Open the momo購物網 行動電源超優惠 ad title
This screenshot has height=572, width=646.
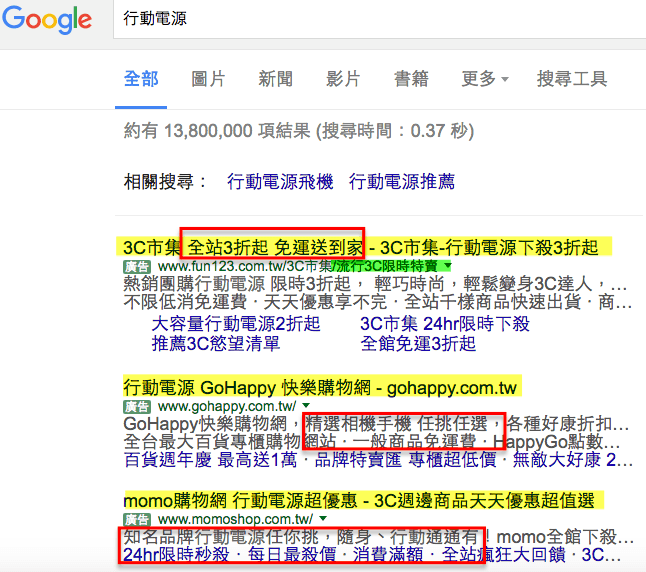pyautogui.click(x=359, y=501)
